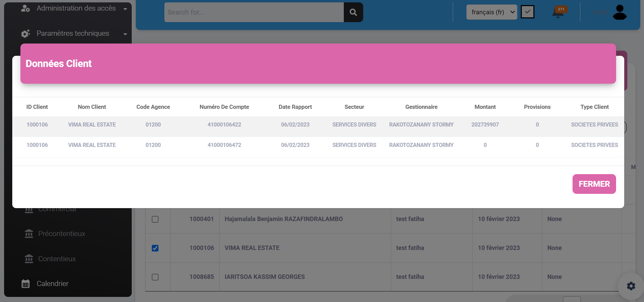Click the Contentieux bank icon
This screenshot has height=302, width=644.
29,259
